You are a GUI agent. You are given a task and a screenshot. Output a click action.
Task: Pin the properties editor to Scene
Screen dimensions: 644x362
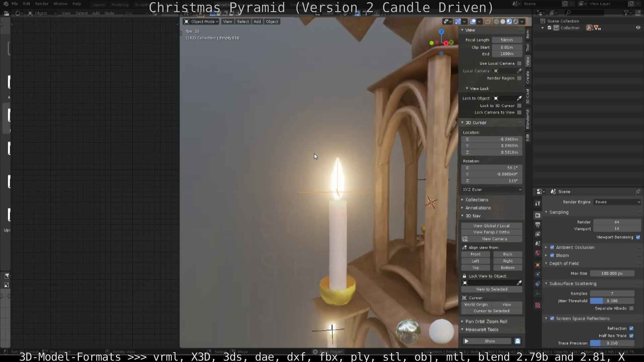(638, 191)
